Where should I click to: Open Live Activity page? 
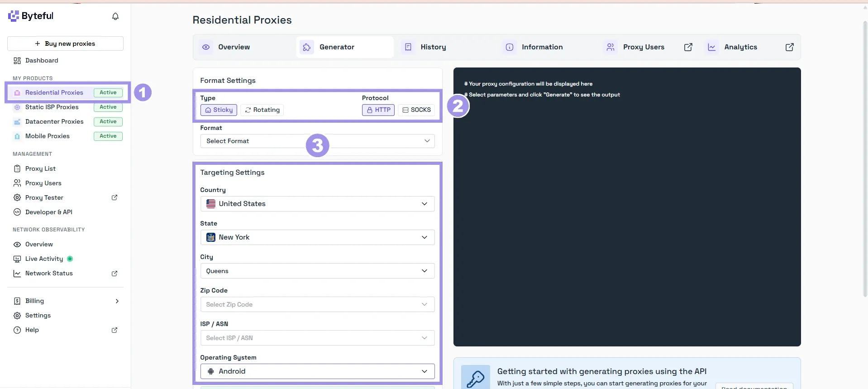tap(44, 259)
